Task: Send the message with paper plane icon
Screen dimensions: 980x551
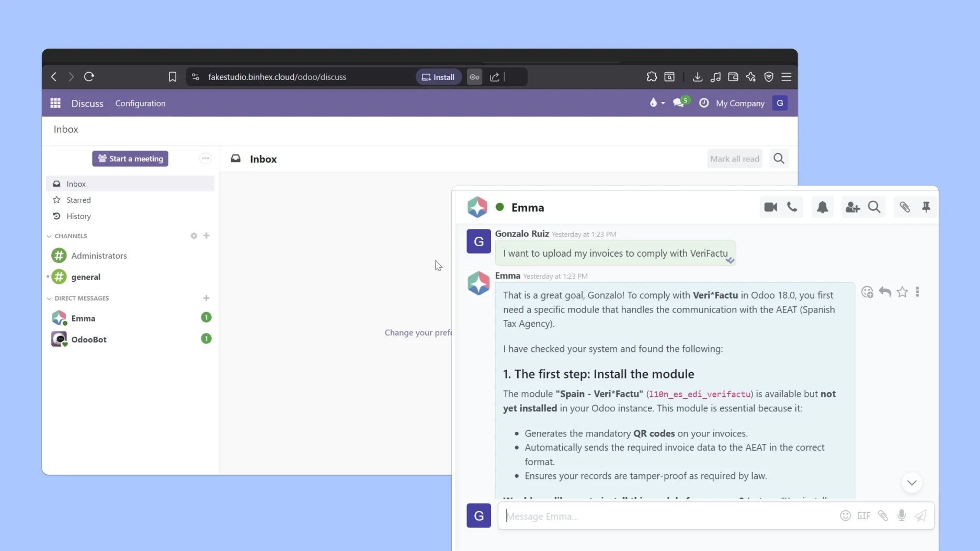Action: (x=920, y=515)
